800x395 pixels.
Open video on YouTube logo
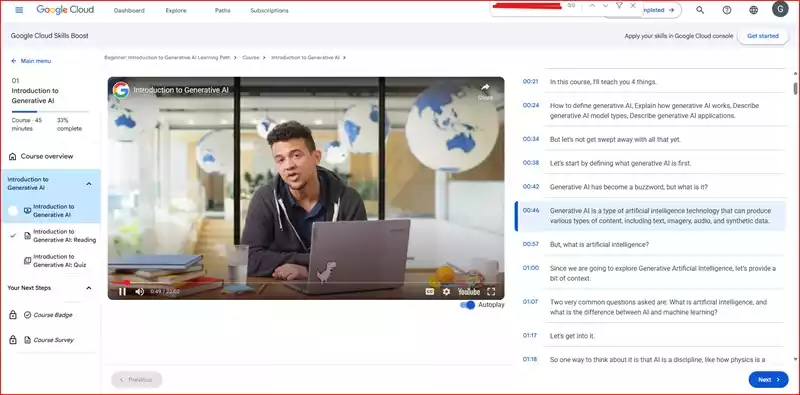tap(468, 291)
